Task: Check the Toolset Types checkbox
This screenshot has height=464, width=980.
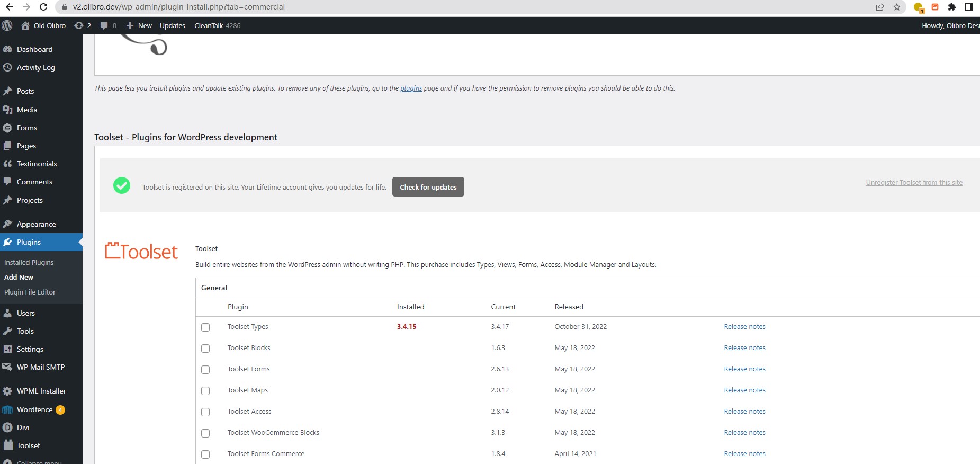Action: pyautogui.click(x=205, y=327)
